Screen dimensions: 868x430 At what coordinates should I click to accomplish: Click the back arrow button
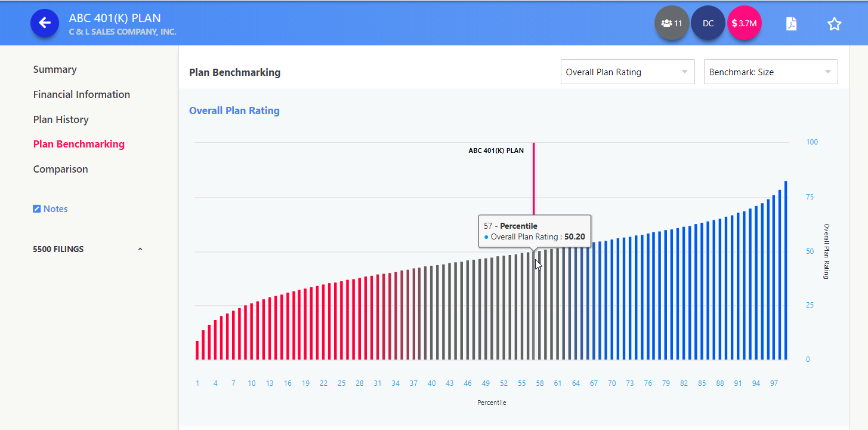[45, 23]
